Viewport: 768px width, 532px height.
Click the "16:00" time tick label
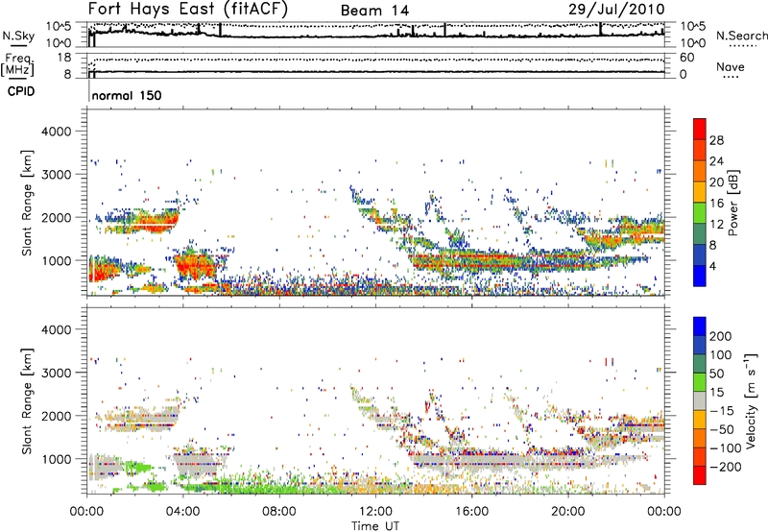coord(471,512)
